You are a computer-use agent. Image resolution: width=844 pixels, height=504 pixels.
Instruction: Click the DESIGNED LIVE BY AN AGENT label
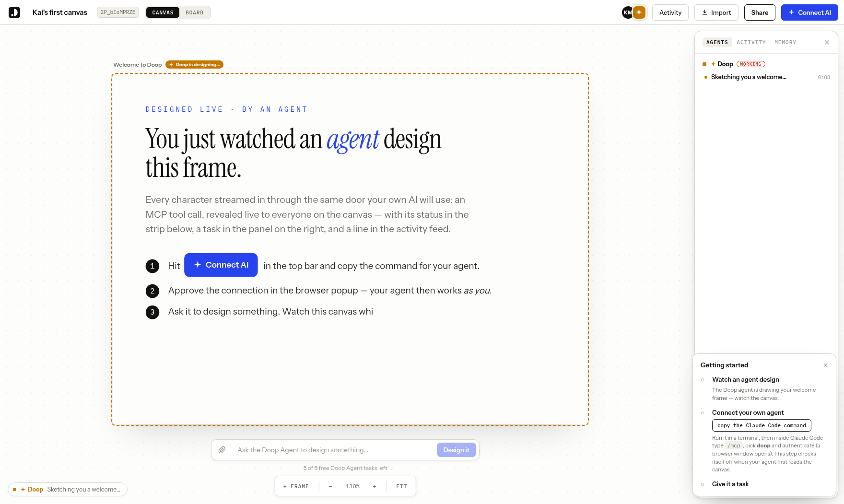pyautogui.click(x=226, y=109)
